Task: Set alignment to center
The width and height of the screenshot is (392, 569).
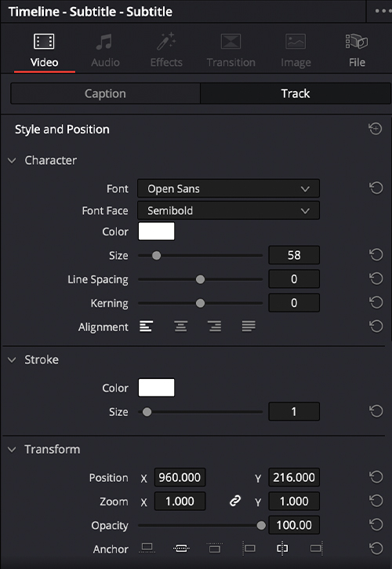Action: tap(180, 326)
